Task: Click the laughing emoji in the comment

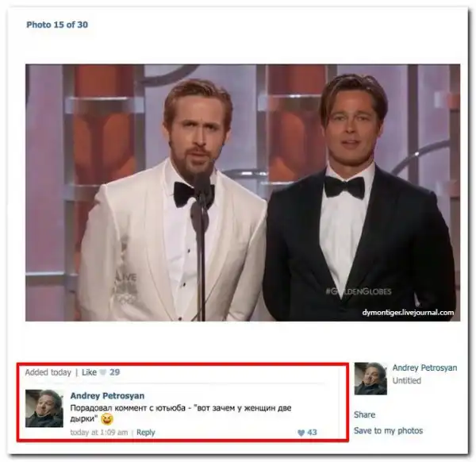Action: pos(107,419)
